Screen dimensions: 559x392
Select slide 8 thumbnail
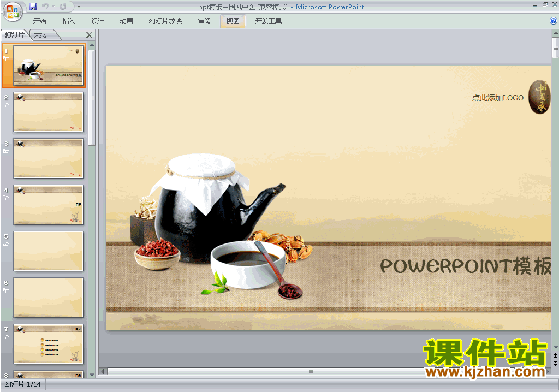coord(49,375)
